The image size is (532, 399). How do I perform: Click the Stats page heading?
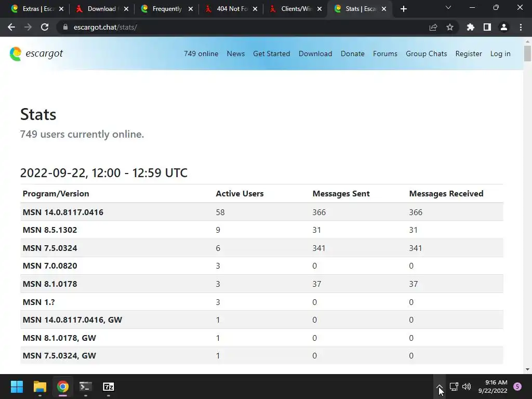pos(38,114)
